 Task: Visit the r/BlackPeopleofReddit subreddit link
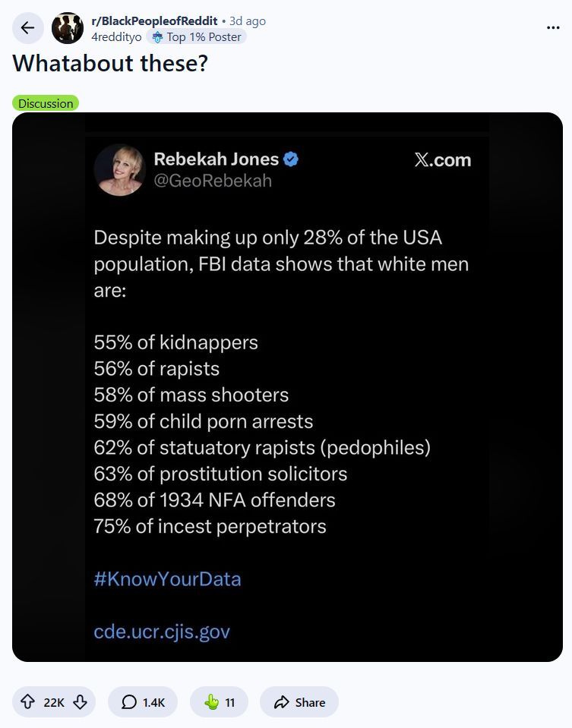(x=154, y=21)
